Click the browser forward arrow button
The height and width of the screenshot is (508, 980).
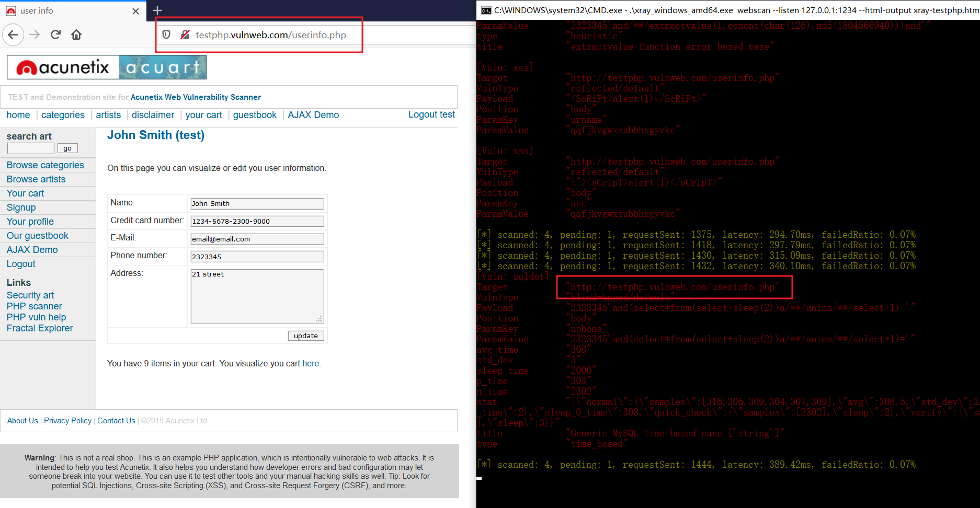pyautogui.click(x=35, y=35)
